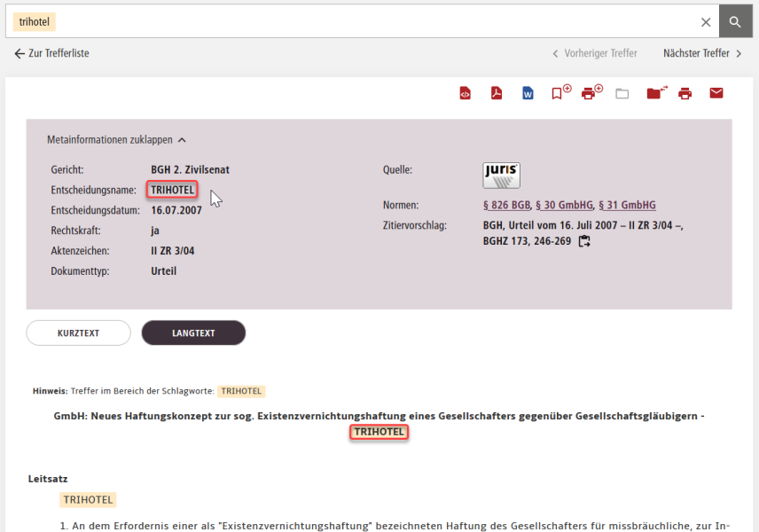Select the Langtext tab
The image size is (759, 532).
coord(193,333)
